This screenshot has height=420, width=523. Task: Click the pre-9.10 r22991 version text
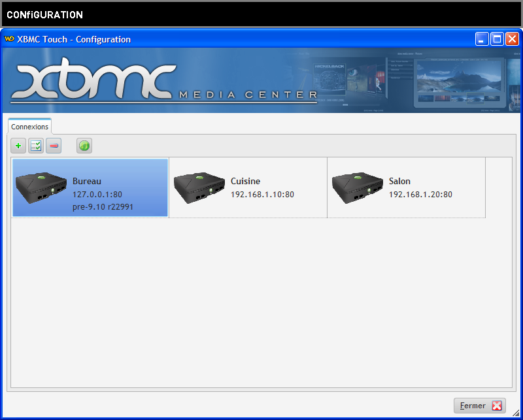coord(103,207)
